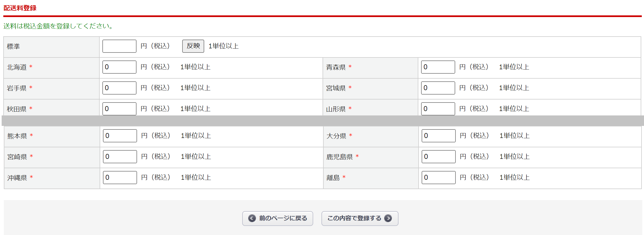Click the 山形県 fee input field
Image resolution: width=644 pixels, height=235 pixels.
(x=438, y=109)
